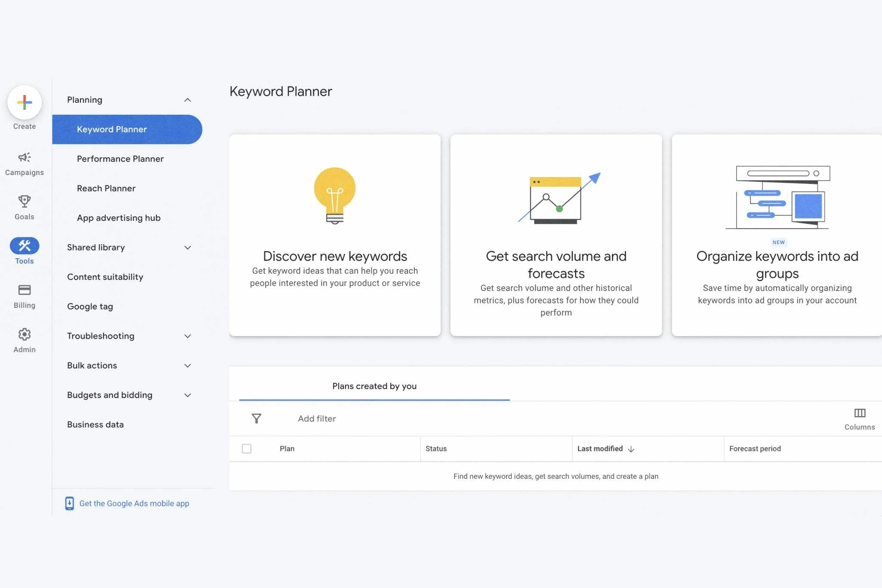Open Campaigns via megaphone icon
Screen dimensions: 882x588
pos(24,157)
